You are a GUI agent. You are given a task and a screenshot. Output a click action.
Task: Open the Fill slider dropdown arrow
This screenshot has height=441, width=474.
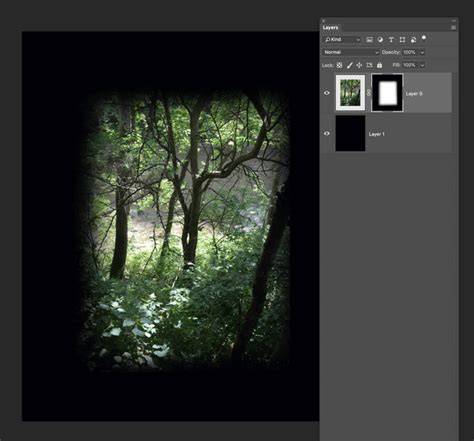tap(422, 65)
